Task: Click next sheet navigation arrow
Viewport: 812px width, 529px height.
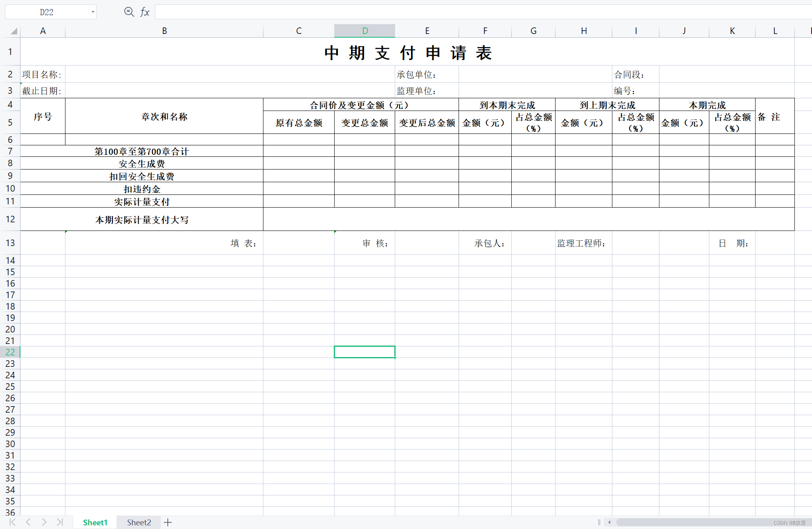Action: (x=44, y=522)
